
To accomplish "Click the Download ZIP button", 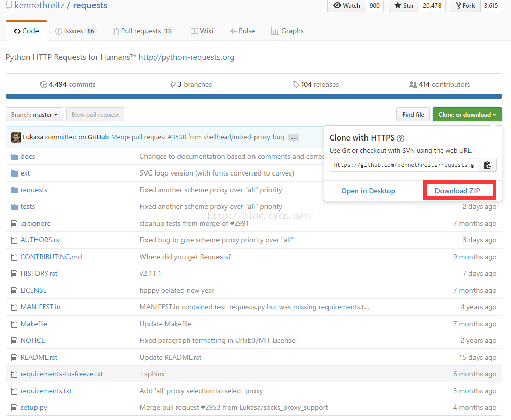I will pos(457,191).
